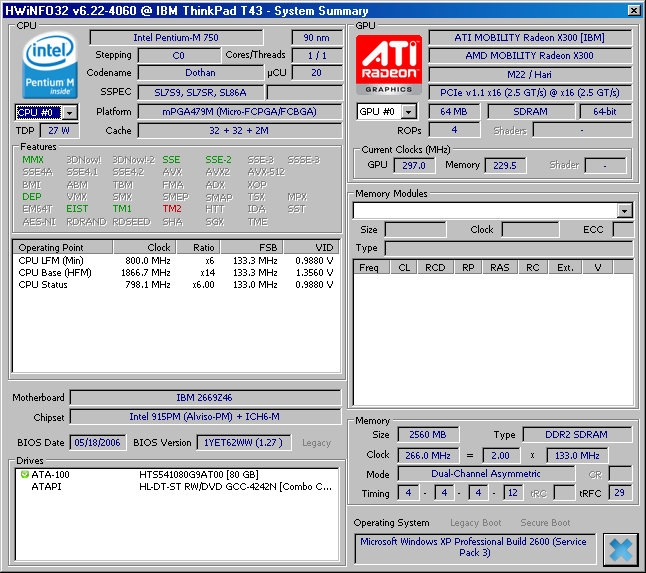Click the Dual-Channel Asymmetric mode field

[x=486, y=474]
